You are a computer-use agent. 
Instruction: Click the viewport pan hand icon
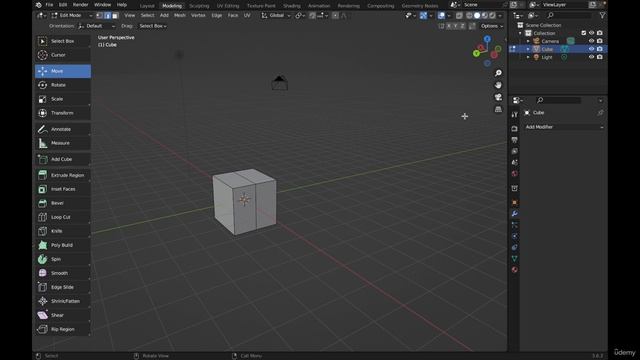click(x=498, y=85)
